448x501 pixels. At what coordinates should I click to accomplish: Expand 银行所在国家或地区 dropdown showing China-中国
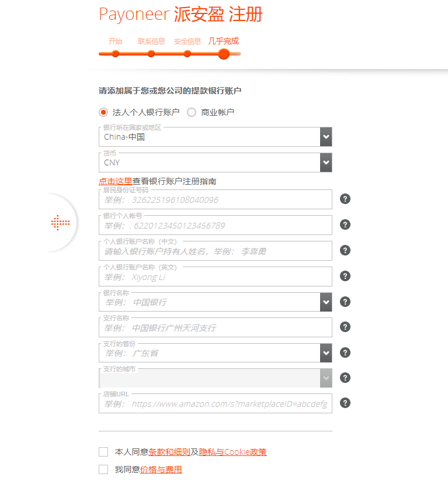click(x=326, y=137)
